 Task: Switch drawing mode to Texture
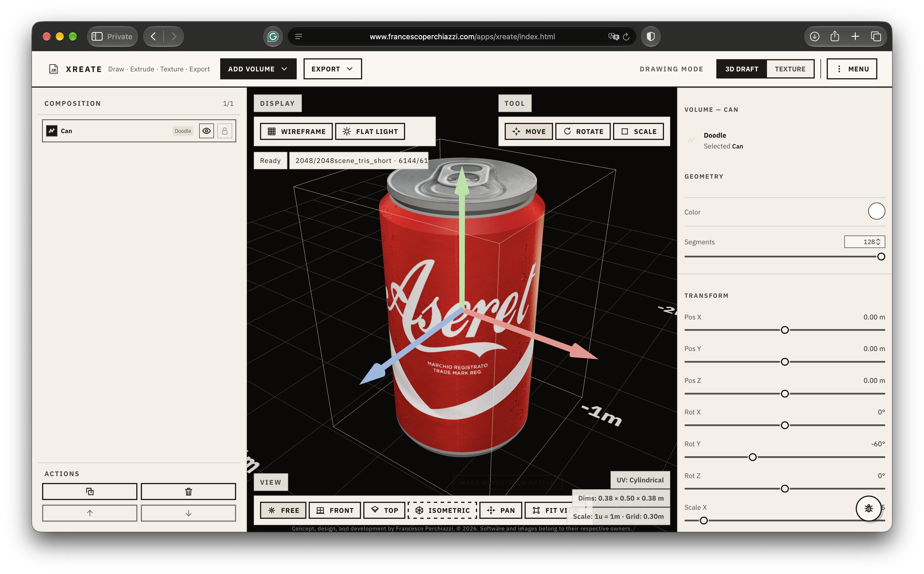(x=790, y=69)
